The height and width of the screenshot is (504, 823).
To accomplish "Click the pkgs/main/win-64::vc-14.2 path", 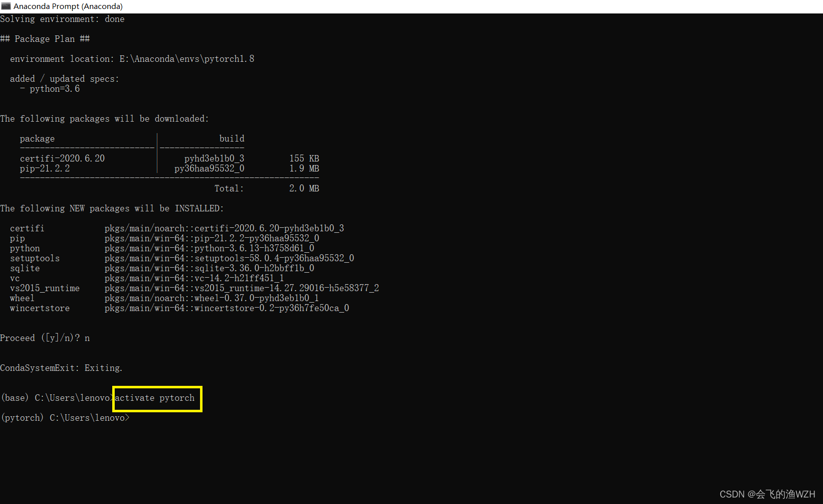I will point(195,278).
